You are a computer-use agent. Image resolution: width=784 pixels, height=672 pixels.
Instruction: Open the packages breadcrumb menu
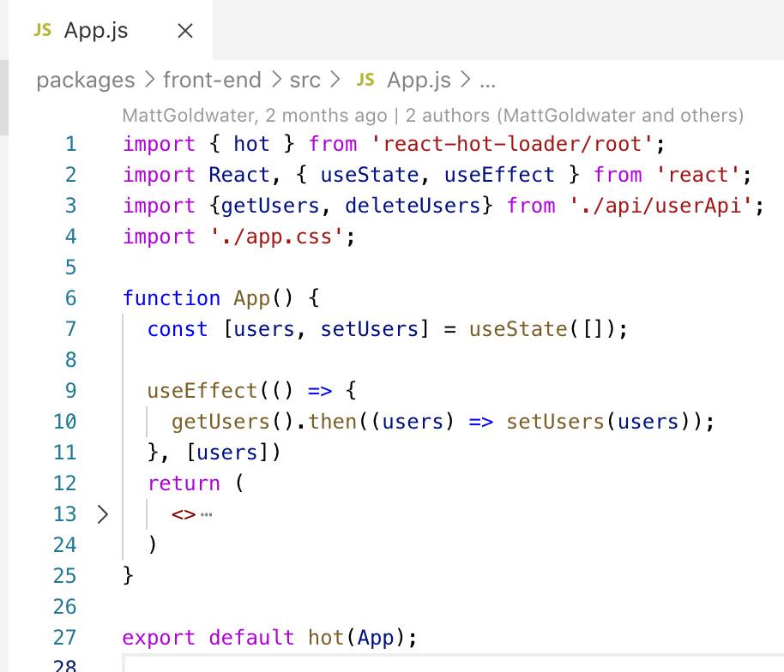(x=85, y=80)
